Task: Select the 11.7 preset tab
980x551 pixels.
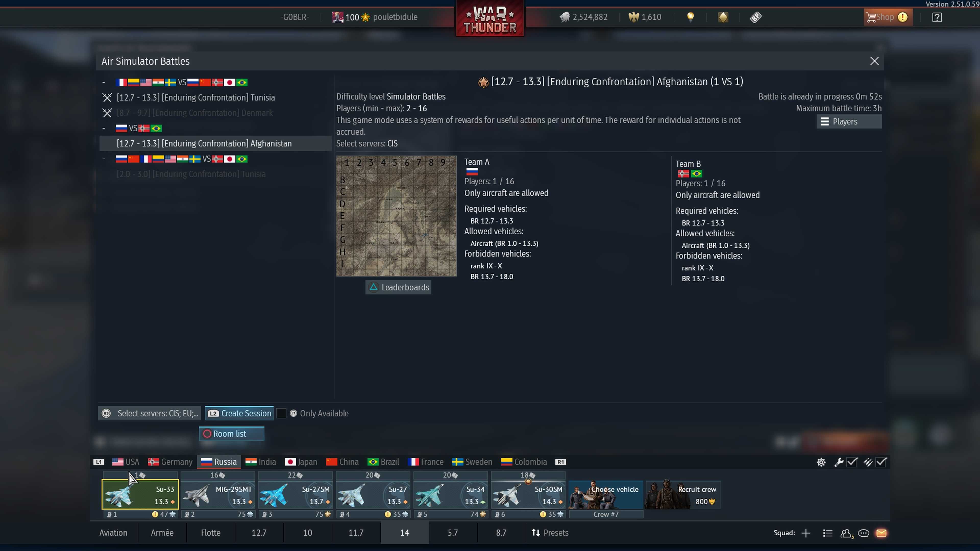Action: (x=356, y=533)
